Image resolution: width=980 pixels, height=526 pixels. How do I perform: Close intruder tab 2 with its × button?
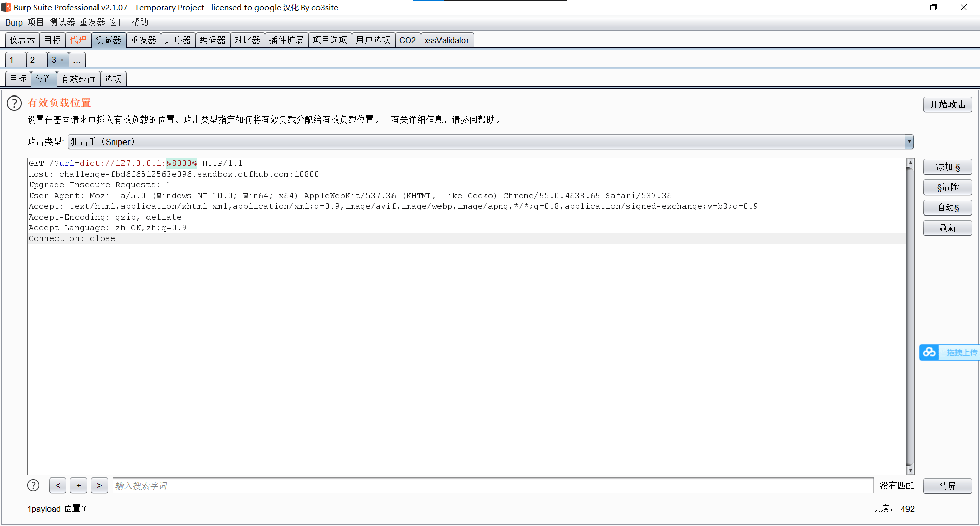(x=40, y=60)
